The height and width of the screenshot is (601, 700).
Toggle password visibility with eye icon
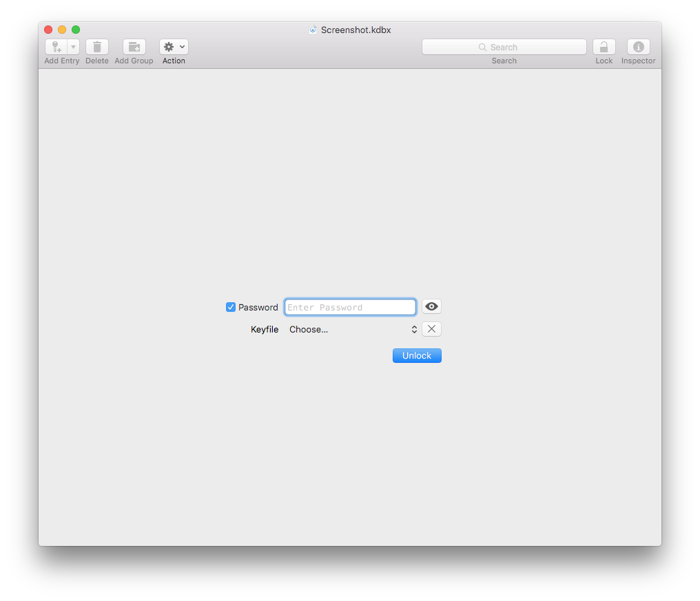(431, 307)
